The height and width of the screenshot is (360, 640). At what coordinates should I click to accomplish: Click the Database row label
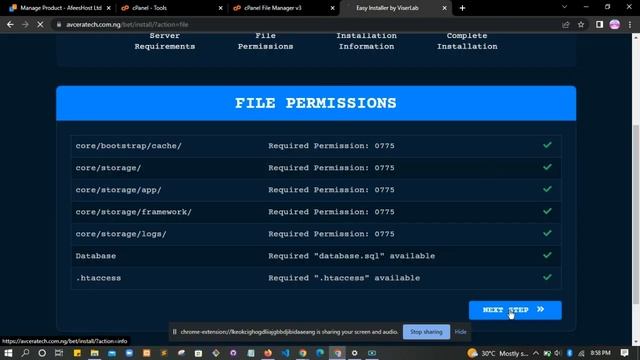(96, 256)
